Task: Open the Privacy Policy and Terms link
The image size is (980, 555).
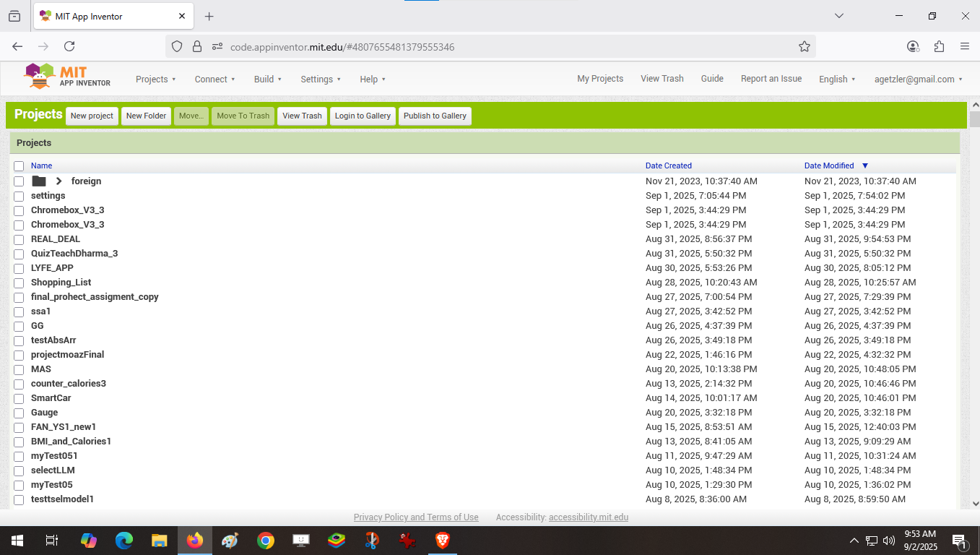Action: [415, 517]
